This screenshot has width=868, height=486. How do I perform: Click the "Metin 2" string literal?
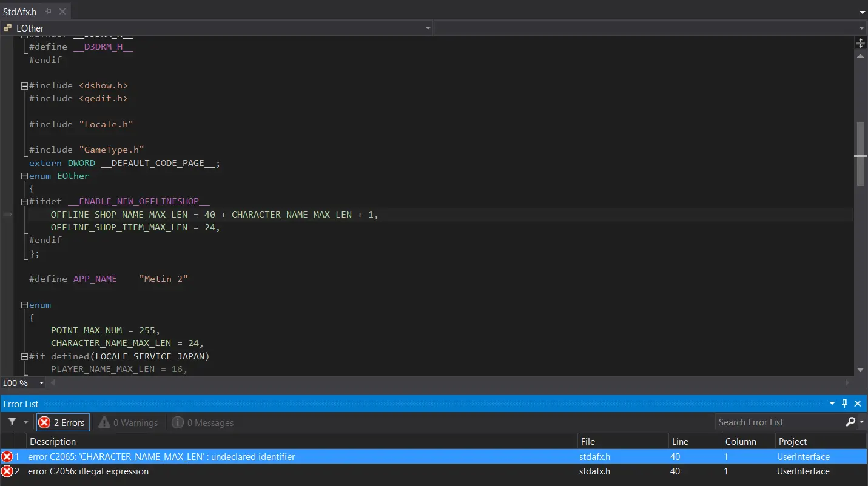click(163, 279)
